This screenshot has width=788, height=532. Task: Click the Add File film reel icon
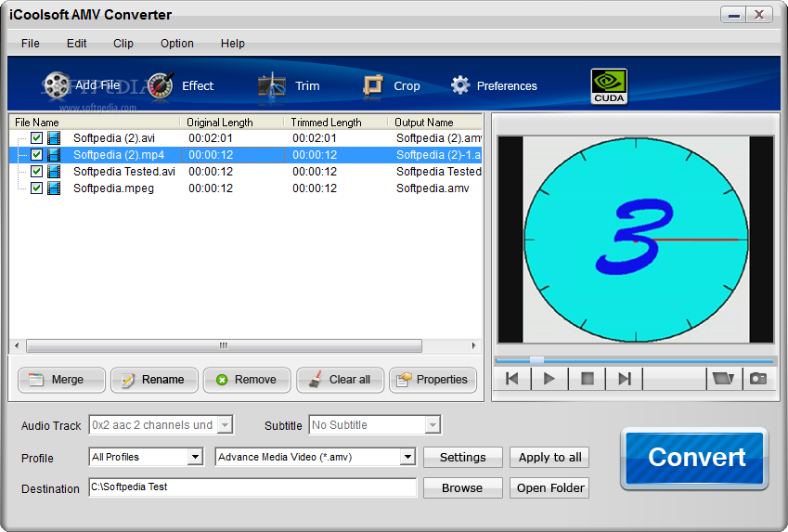click(x=56, y=85)
